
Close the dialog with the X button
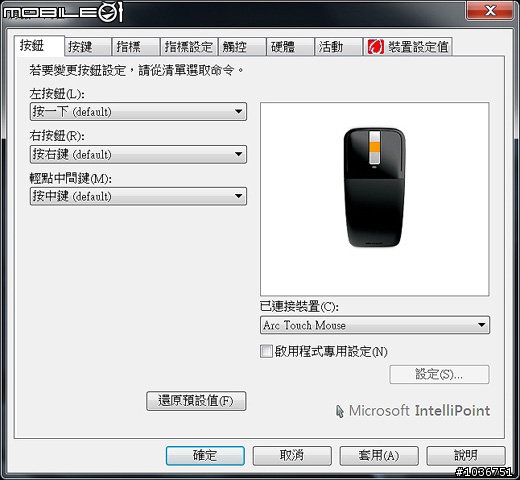(x=490, y=11)
